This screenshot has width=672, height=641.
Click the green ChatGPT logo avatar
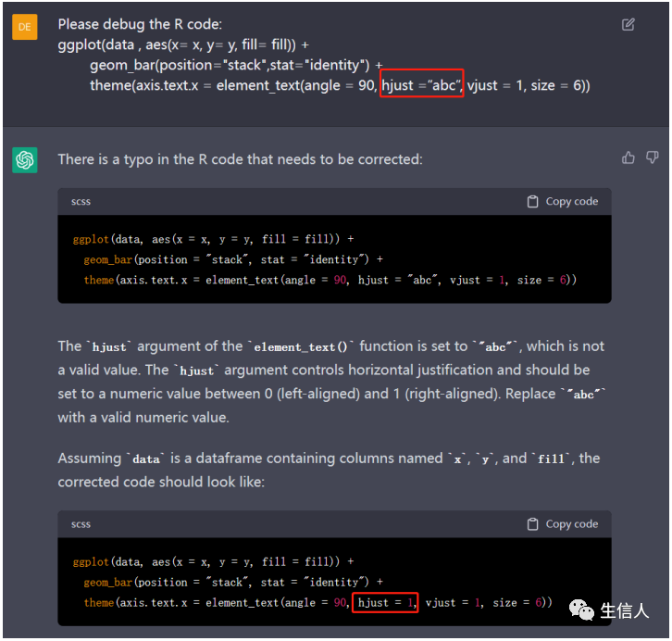pyautogui.click(x=24, y=160)
